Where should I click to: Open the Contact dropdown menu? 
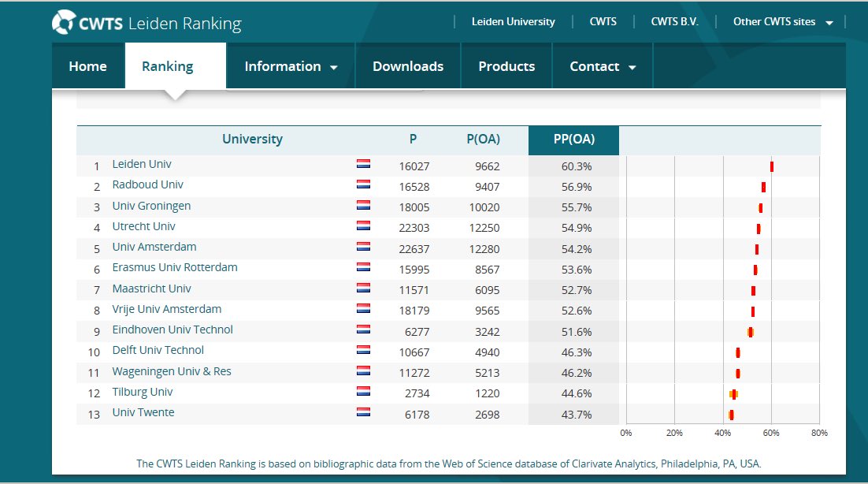(x=603, y=66)
